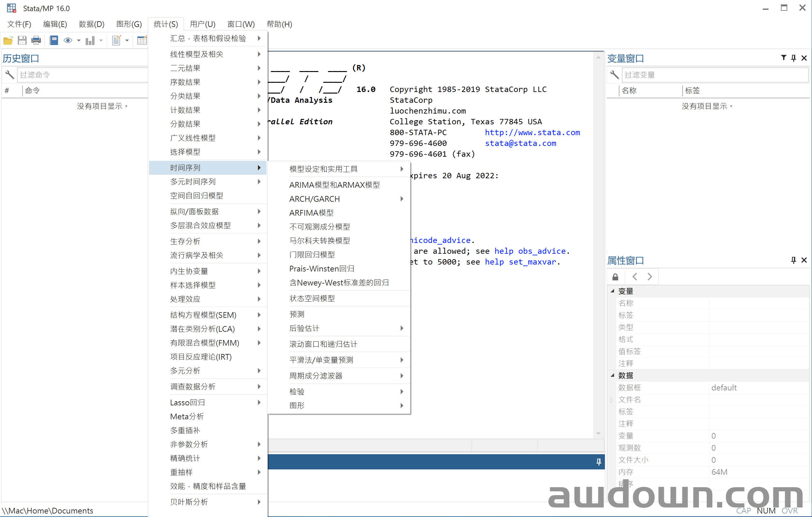Toggle the lock icon in 属性窗口
The height and width of the screenshot is (517, 812).
[615, 277]
